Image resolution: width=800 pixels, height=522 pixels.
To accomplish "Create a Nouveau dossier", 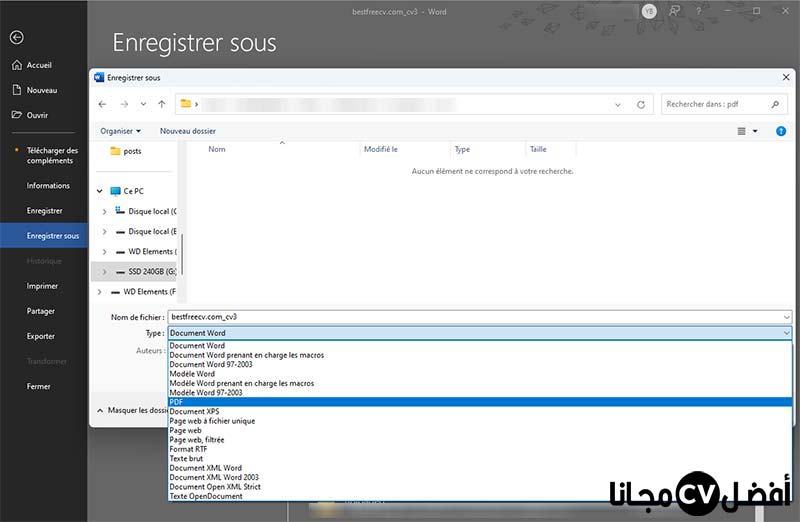I will 188,131.
